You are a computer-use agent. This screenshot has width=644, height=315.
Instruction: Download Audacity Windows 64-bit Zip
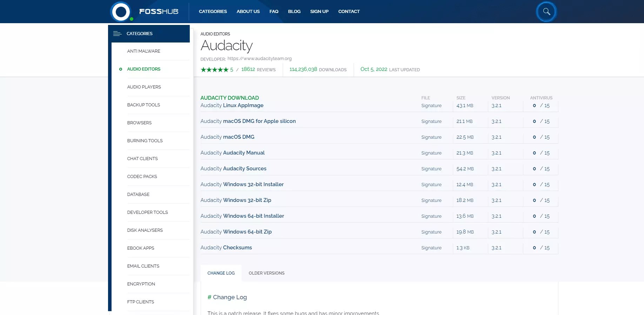pyautogui.click(x=236, y=232)
